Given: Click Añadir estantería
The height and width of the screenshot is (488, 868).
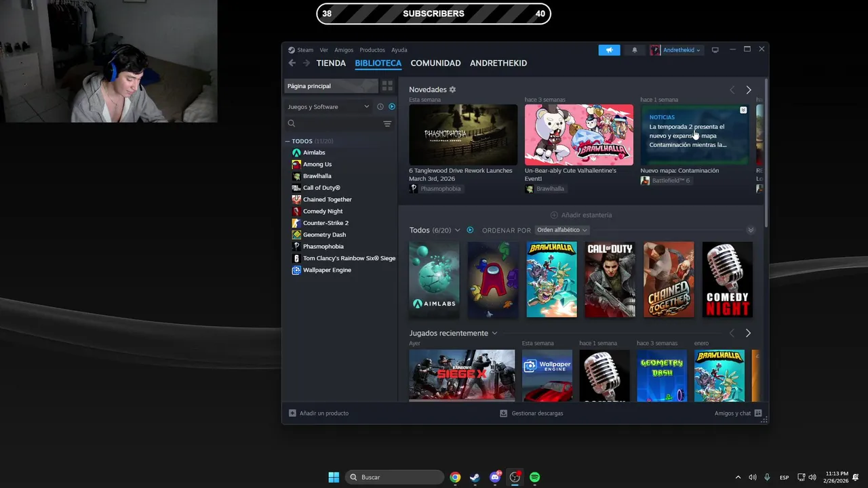Looking at the screenshot, I should coord(581,215).
